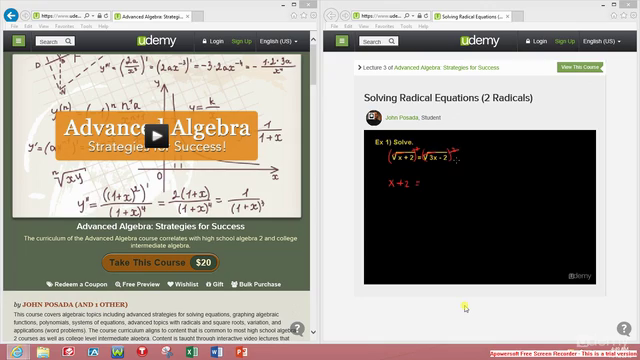
Task: Click the search magnifier on left Udemy page
Action: [68, 41]
